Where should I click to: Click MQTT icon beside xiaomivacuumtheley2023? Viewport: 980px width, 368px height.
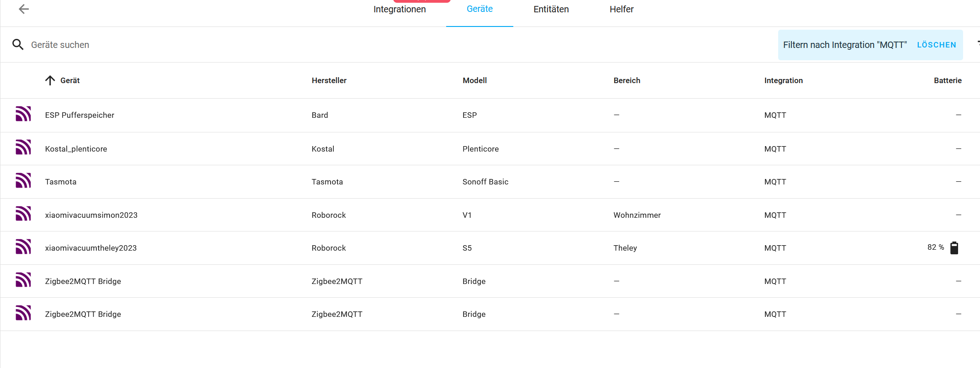pos(23,247)
